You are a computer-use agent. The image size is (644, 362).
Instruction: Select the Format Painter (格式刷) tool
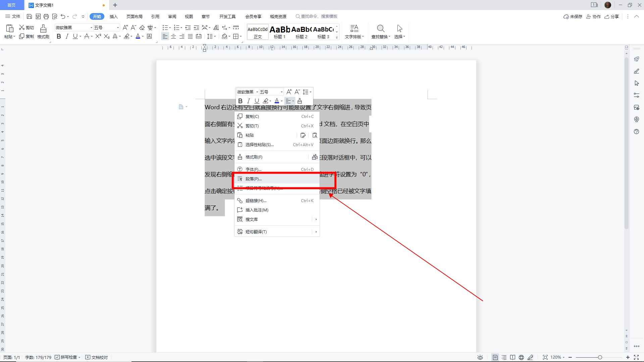tap(43, 32)
